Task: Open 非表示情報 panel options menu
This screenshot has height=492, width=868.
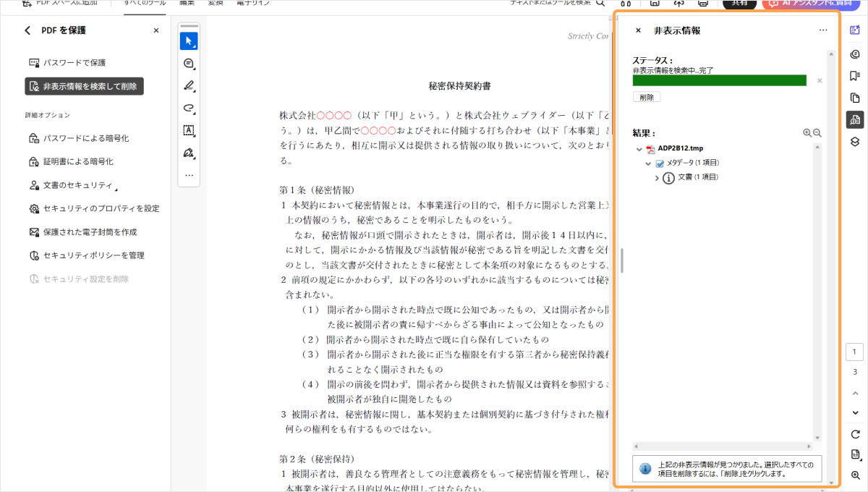Action: coord(822,30)
